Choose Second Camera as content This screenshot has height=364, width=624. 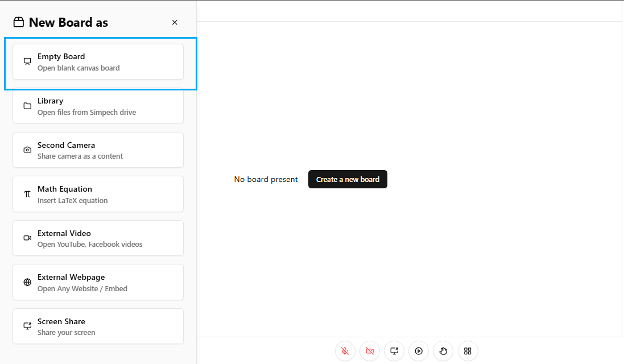[x=98, y=150]
